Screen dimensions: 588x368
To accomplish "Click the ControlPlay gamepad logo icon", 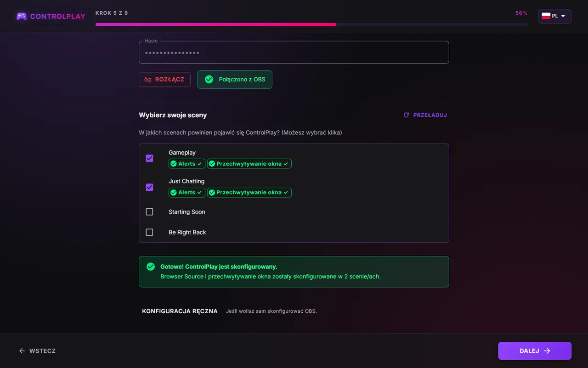I will (21, 16).
